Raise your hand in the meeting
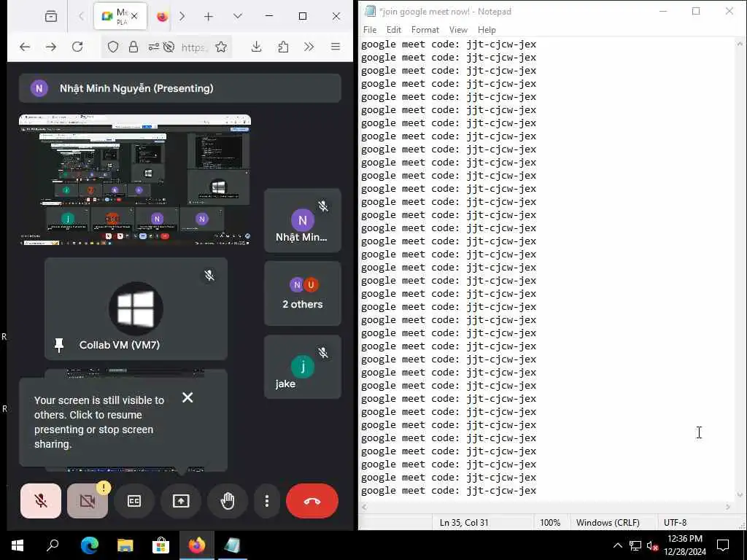 coord(228,500)
